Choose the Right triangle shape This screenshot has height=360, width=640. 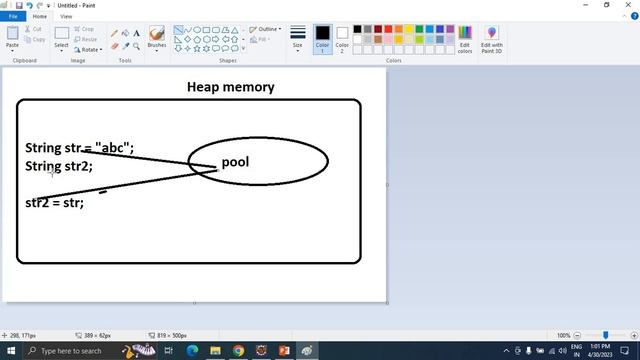[x=178, y=39]
